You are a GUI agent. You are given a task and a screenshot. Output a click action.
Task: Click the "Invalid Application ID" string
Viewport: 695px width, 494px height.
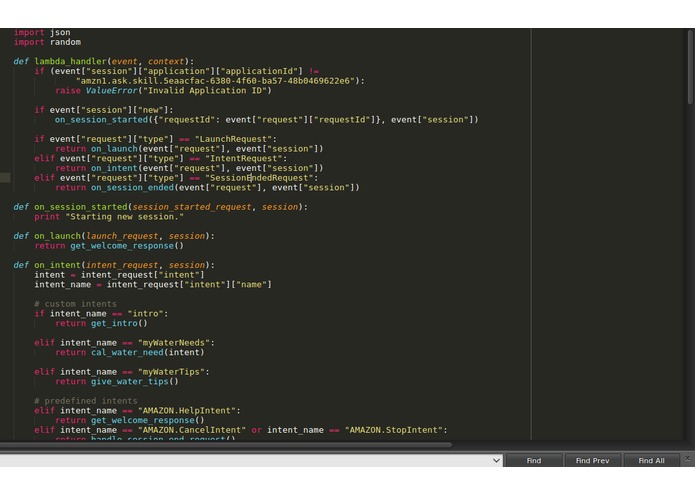pyautogui.click(x=205, y=90)
